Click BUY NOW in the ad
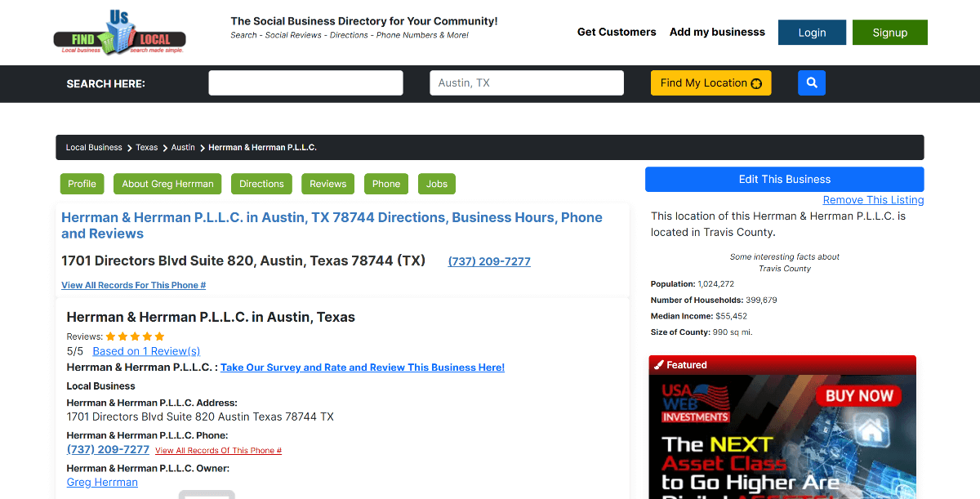The image size is (980, 499). 858,396
